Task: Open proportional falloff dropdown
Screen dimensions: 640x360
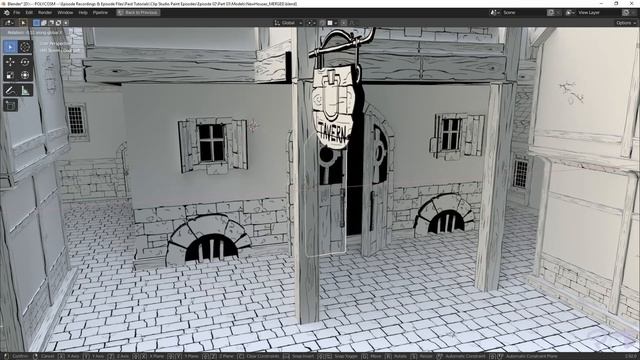Action: [x=353, y=23]
